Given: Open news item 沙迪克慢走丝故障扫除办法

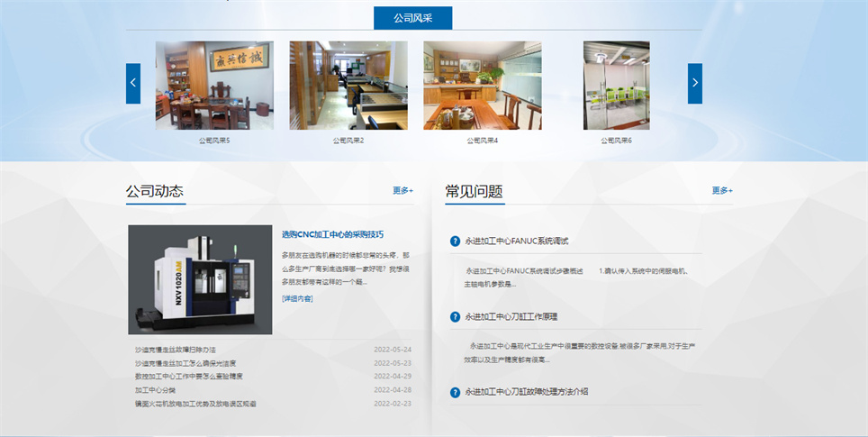Looking at the screenshot, I should point(176,350).
